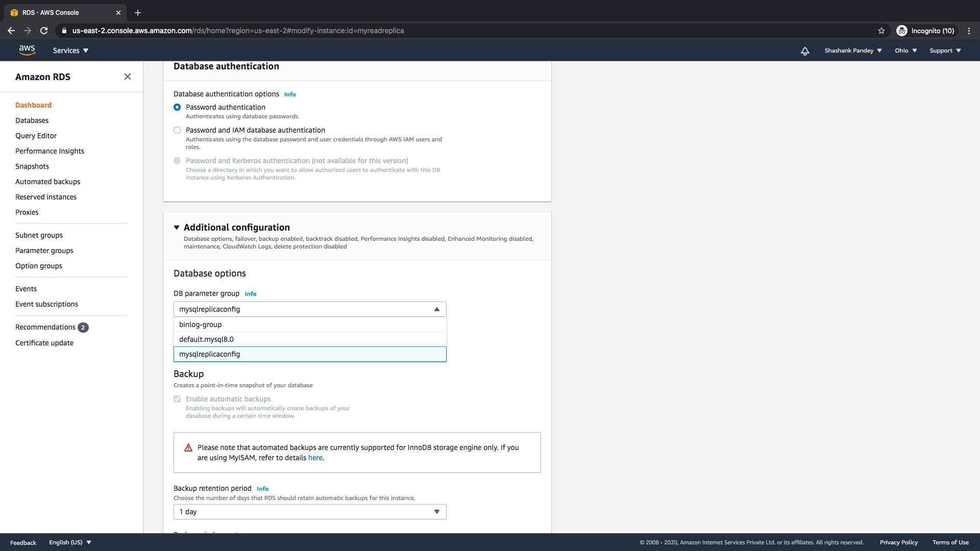Viewport: 980px width, 551px height.
Task: Click Info link beside DB parameter group
Action: pos(250,294)
